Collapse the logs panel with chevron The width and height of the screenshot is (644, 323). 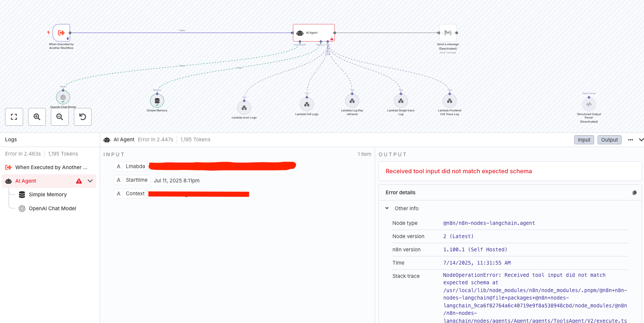pos(641,140)
